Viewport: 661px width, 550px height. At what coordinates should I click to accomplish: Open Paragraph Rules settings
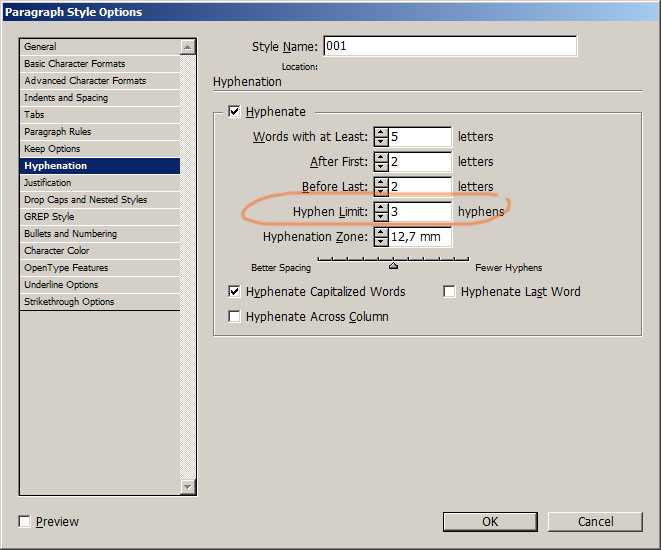(100, 131)
